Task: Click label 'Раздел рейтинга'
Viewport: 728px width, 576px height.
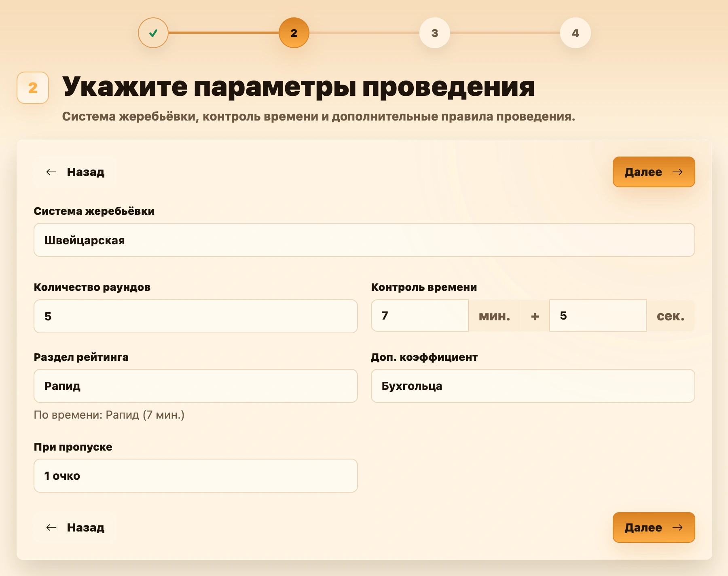Action: 81,357
